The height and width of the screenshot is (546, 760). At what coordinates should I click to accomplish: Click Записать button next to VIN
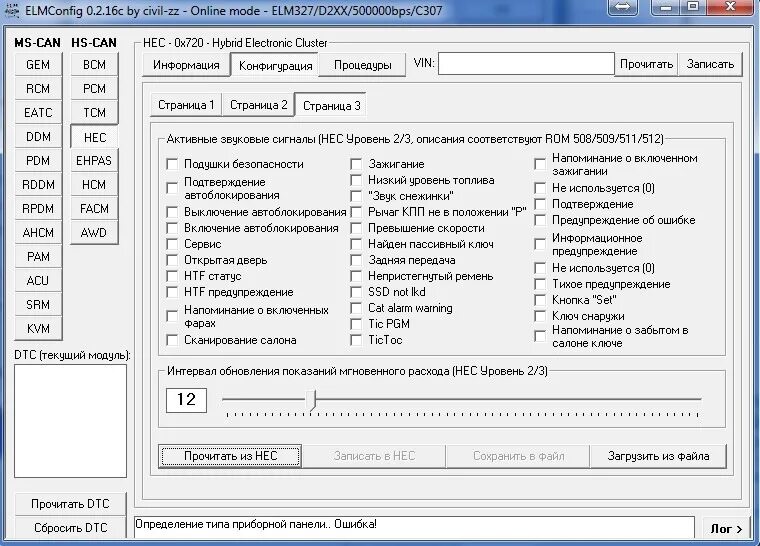click(x=710, y=64)
